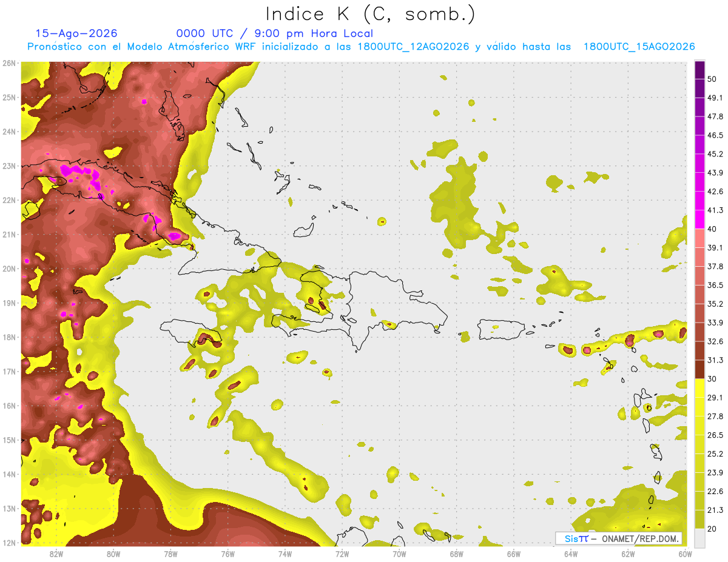The height and width of the screenshot is (562, 728).
Task: Click colorbar value '32.6'
Action: [x=715, y=341]
